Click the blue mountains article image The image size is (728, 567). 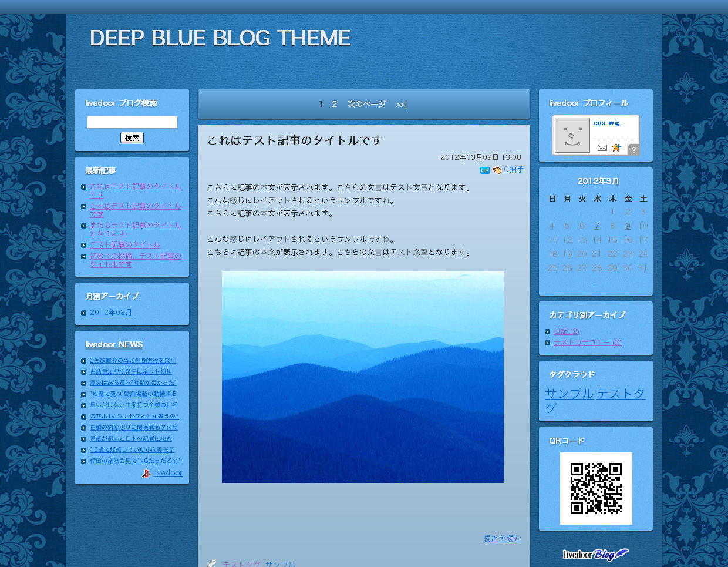[363, 377]
